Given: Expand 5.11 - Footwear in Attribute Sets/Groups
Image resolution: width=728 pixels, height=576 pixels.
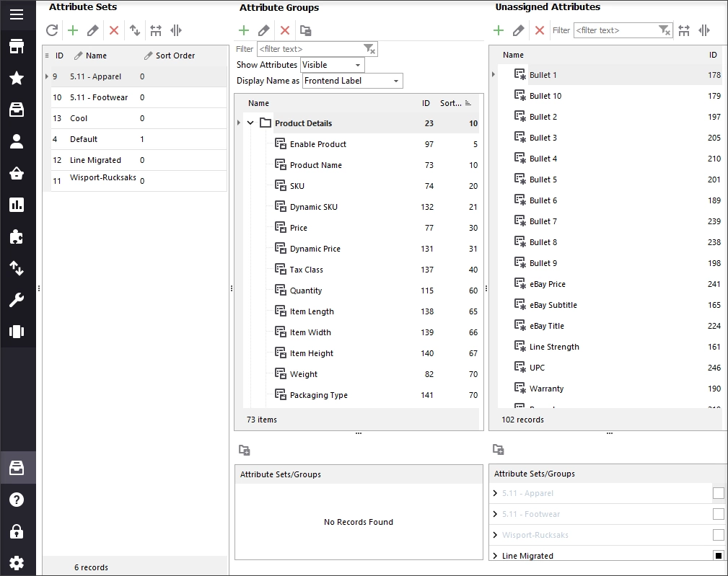Looking at the screenshot, I should tap(496, 514).
